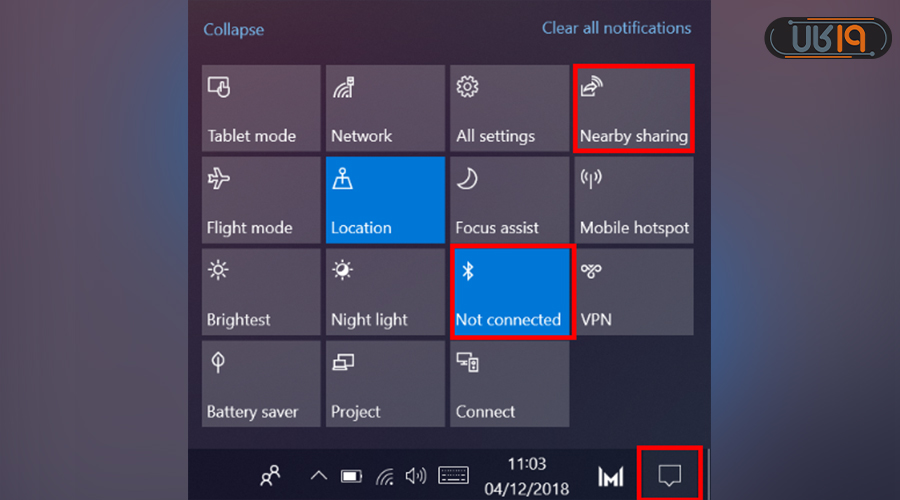Click Clear all notifications link
The height and width of the screenshot is (500, 900).
[616, 28]
